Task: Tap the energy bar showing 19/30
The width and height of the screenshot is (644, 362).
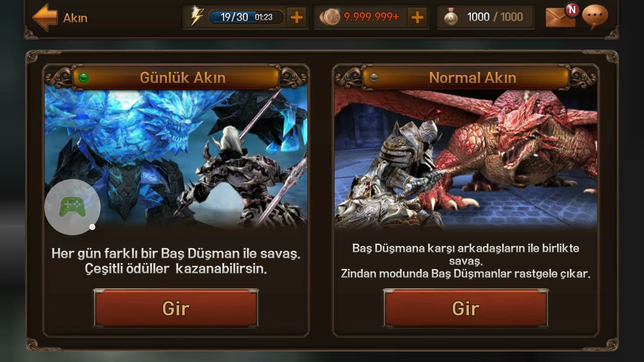Action: (x=246, y=17)
